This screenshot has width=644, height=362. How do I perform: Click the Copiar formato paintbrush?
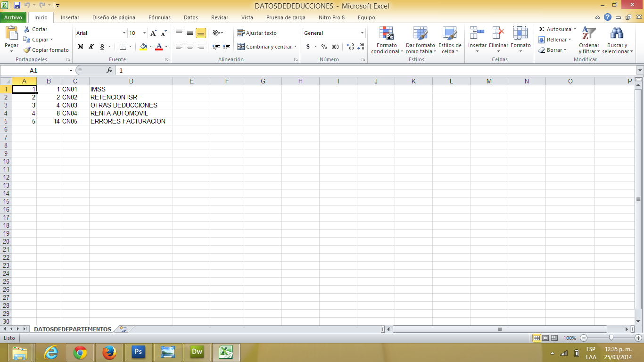point(27,50)
